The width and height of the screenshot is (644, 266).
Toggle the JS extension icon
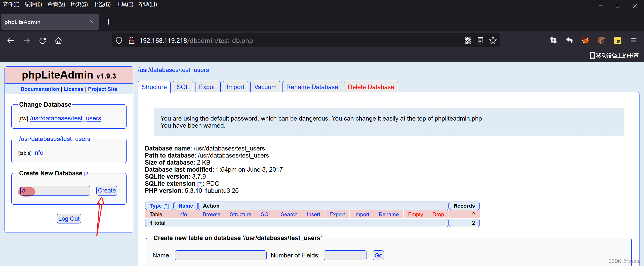(617, 40)
